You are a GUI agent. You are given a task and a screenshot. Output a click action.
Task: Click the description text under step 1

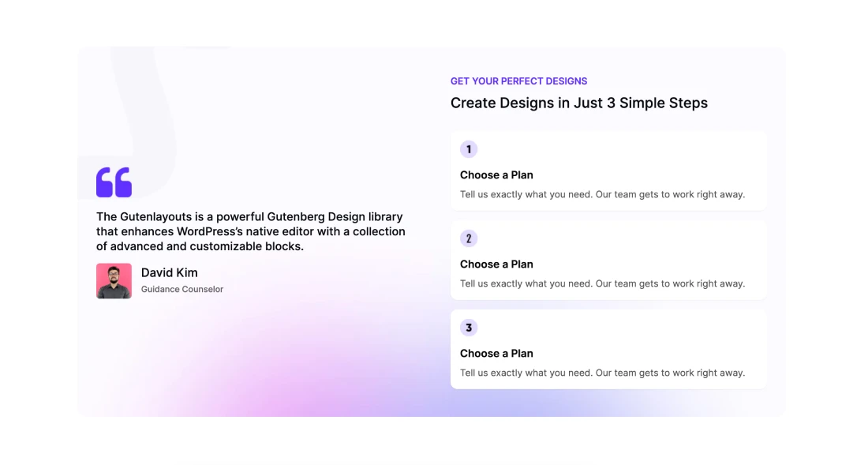click(x=602, y=194)
